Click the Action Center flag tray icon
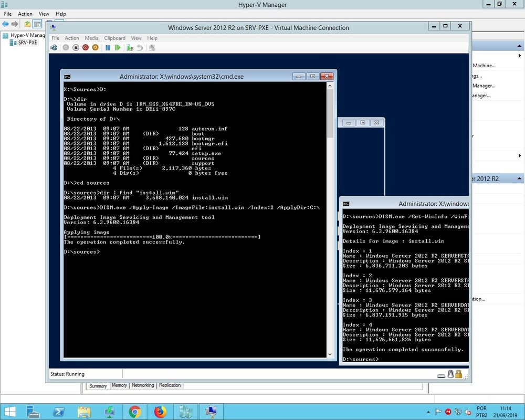Viewport: 525px width, 420px height. [438, 412]
